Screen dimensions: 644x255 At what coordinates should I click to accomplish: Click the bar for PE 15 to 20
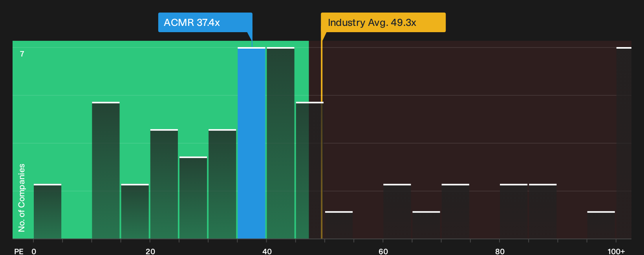[135, 211]
